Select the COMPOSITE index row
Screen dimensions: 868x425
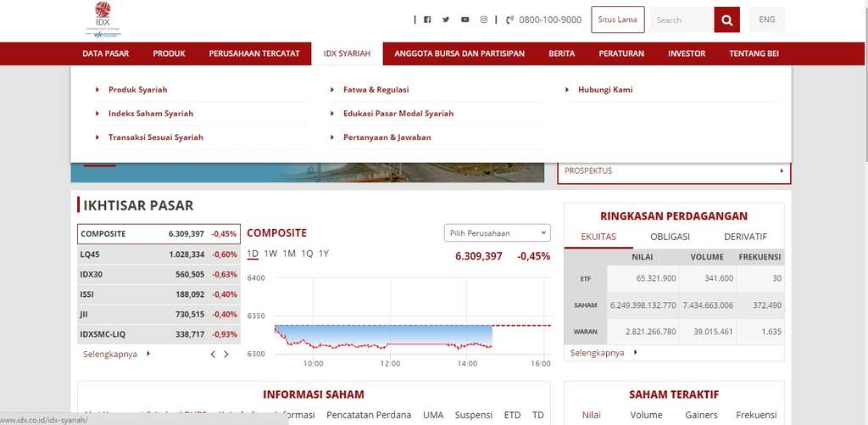click(159, 234)
